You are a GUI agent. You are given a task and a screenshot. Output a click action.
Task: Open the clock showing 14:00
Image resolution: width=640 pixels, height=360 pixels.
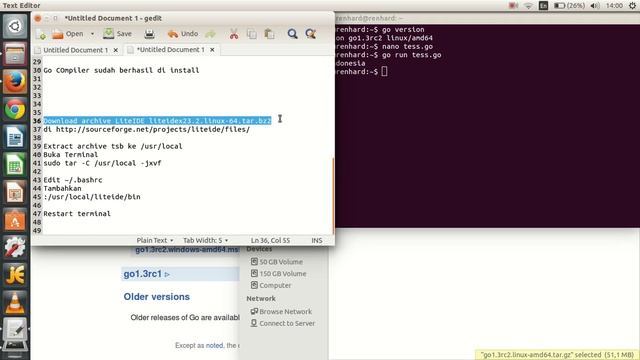coord(614,6)
